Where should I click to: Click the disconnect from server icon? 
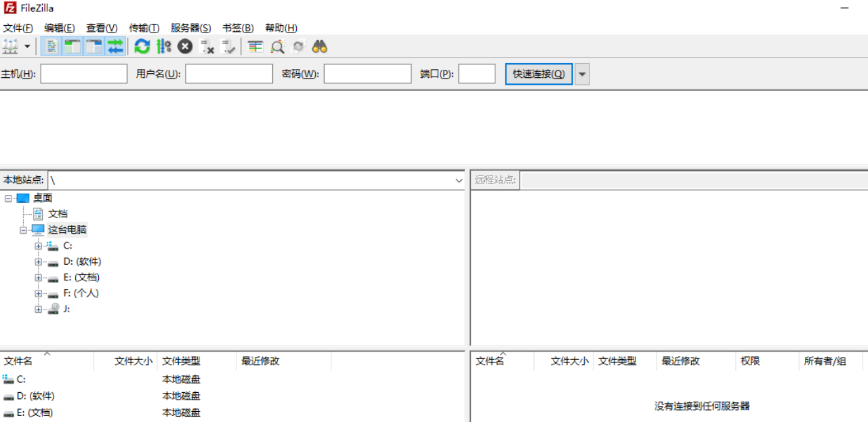coord(207,46)
